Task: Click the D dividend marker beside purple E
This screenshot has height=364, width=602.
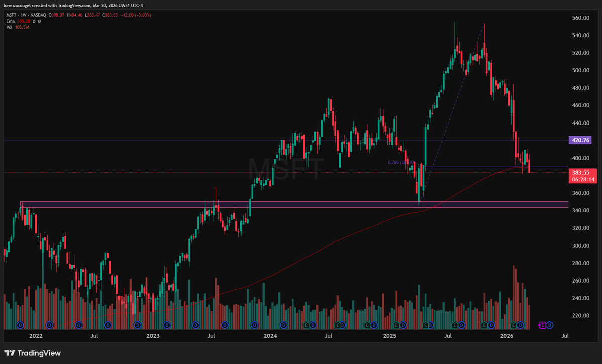Action: pos(550,325)
